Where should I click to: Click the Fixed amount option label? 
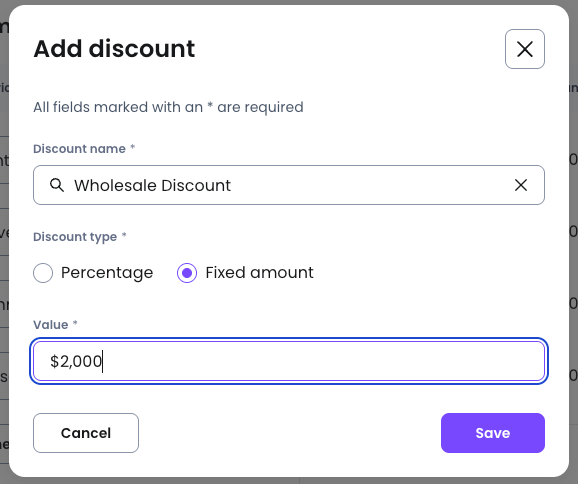tap(260, 273)
